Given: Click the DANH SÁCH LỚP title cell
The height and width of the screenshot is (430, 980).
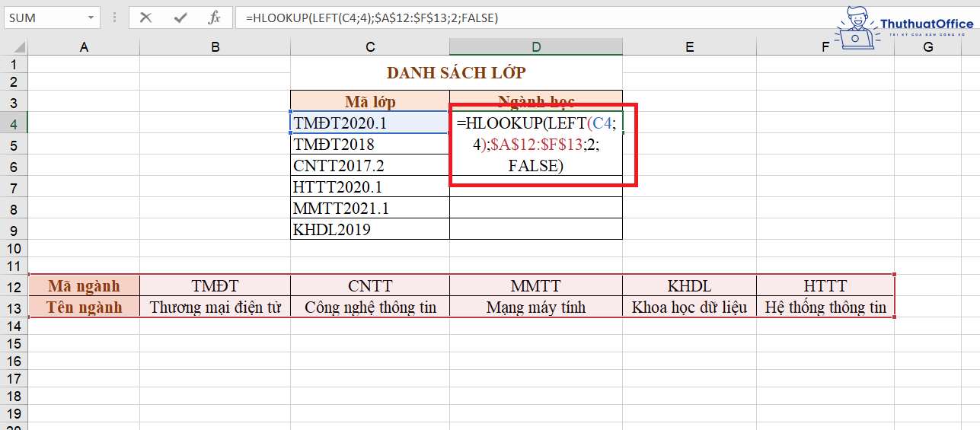Looking at the screenshot, I should point(456,73).
